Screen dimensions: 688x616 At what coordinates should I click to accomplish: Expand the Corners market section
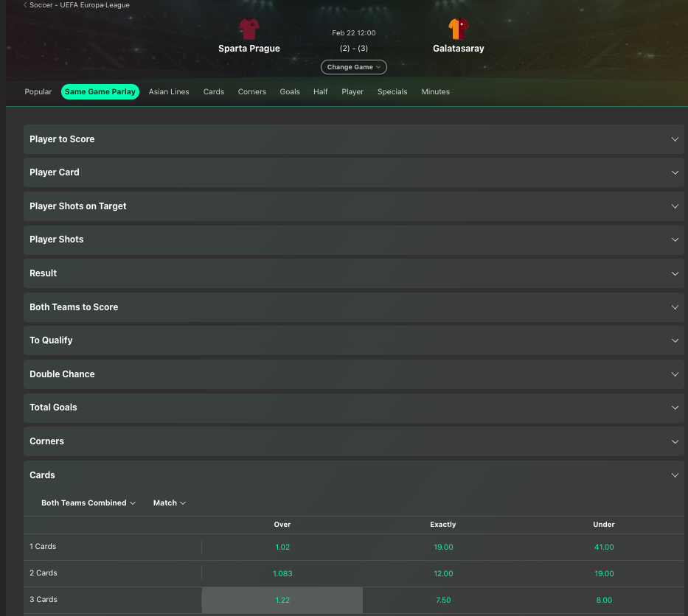click(354, 441)
